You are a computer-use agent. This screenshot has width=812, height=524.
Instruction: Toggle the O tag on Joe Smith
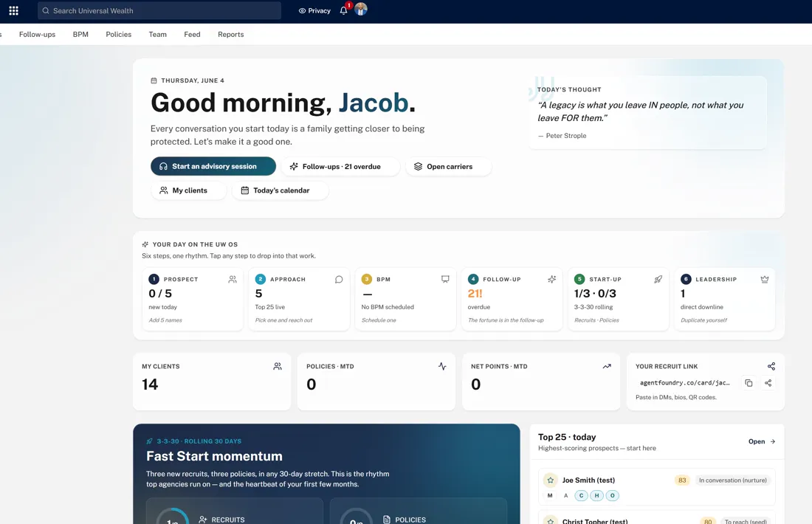pos(612,495)
